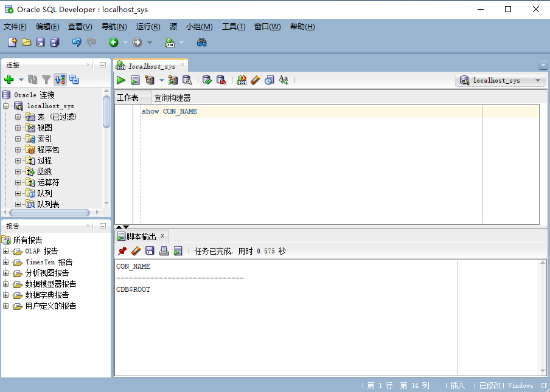Select the 脚本输出 tab
The image size is (550, 392).
point(141,236)
